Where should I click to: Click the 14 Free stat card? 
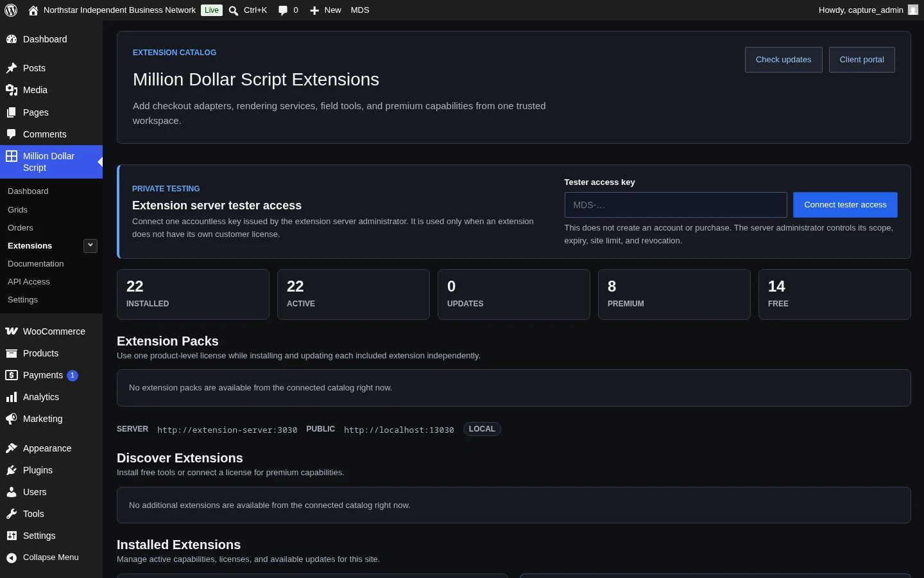point(835,294)
